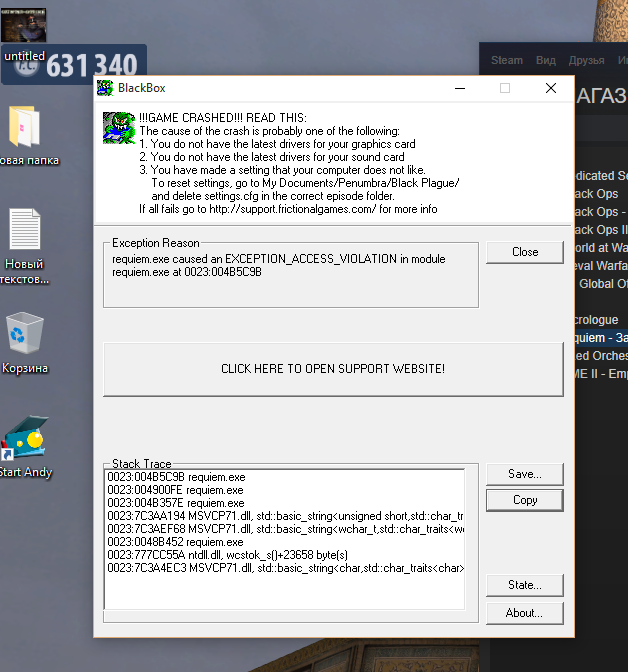Open the Steam menu in Steam window
The height and width of the screenshot is (672, 628).
tap(507, 60)
